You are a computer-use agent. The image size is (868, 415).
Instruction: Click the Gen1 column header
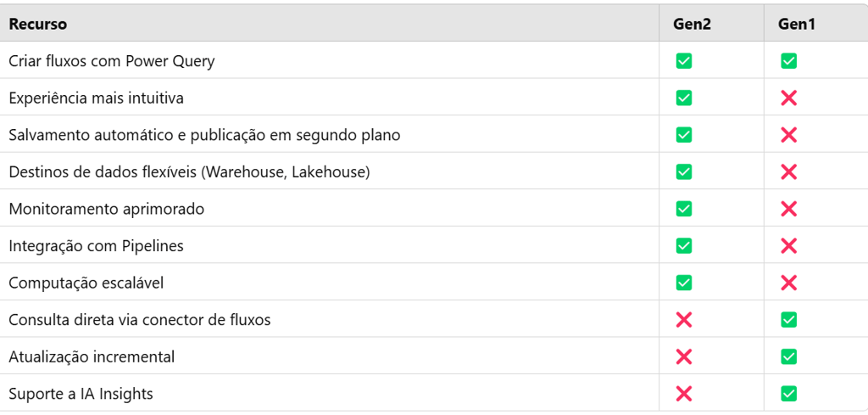tap(796, 25)
